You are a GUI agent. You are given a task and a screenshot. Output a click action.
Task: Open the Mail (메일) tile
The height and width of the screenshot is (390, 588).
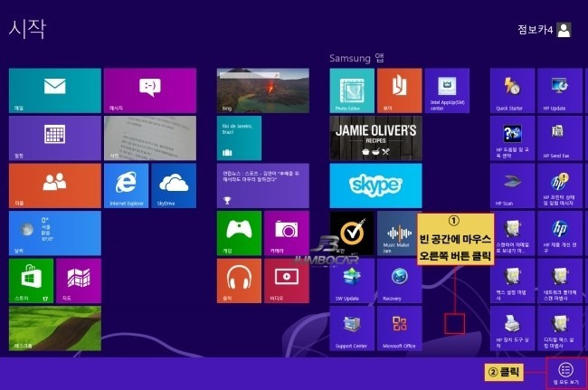pos(55,90)
